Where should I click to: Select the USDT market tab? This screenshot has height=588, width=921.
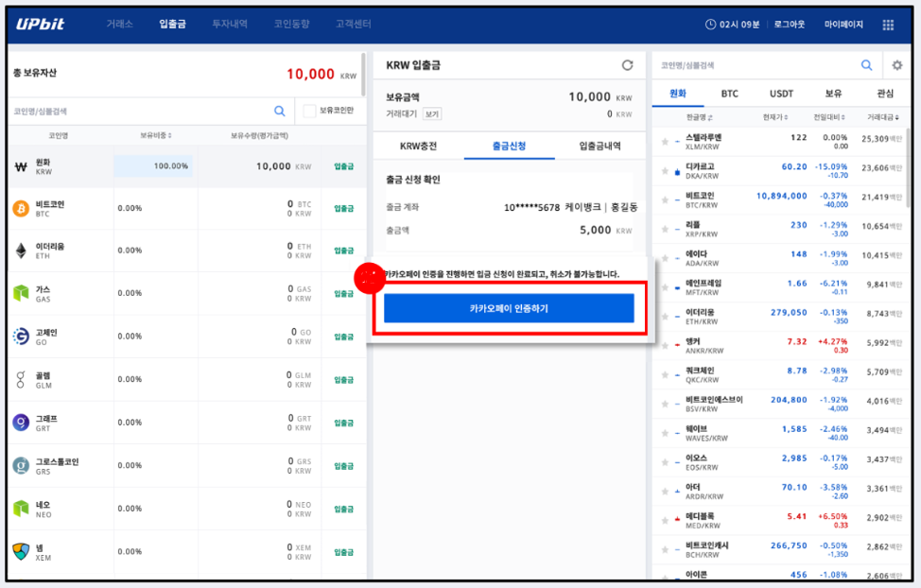pos(781,94)
